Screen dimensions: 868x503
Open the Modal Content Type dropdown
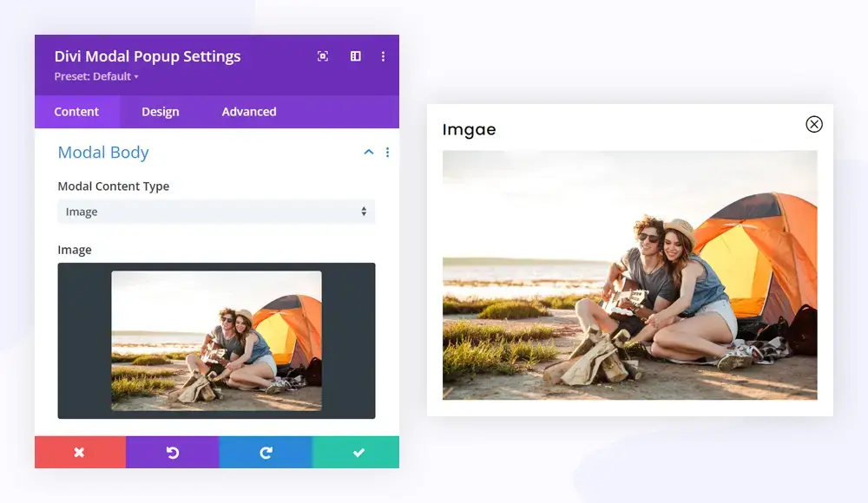tap(216, 212)
